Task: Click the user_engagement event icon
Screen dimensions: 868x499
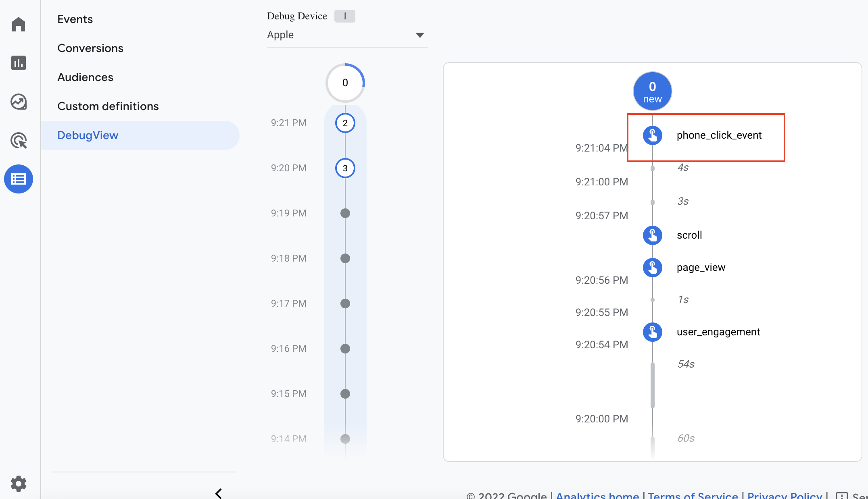Action: (652, 332)
